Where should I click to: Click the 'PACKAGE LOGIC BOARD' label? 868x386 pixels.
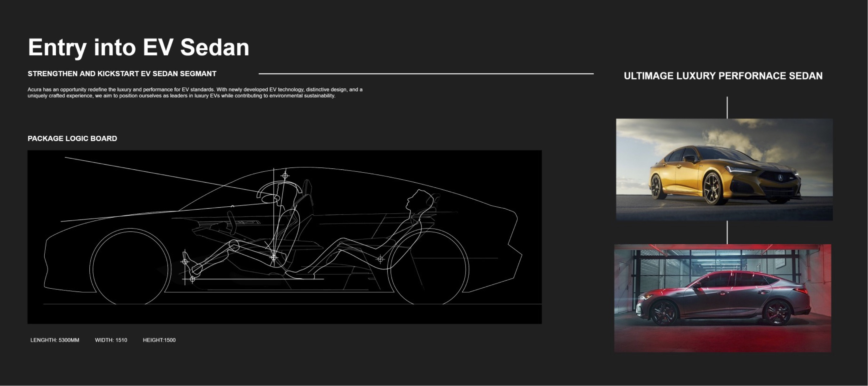pyautogui.click(x=72, y=139)
